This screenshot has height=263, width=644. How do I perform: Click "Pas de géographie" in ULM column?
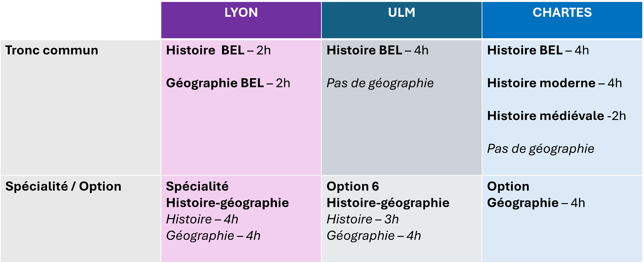380,83
